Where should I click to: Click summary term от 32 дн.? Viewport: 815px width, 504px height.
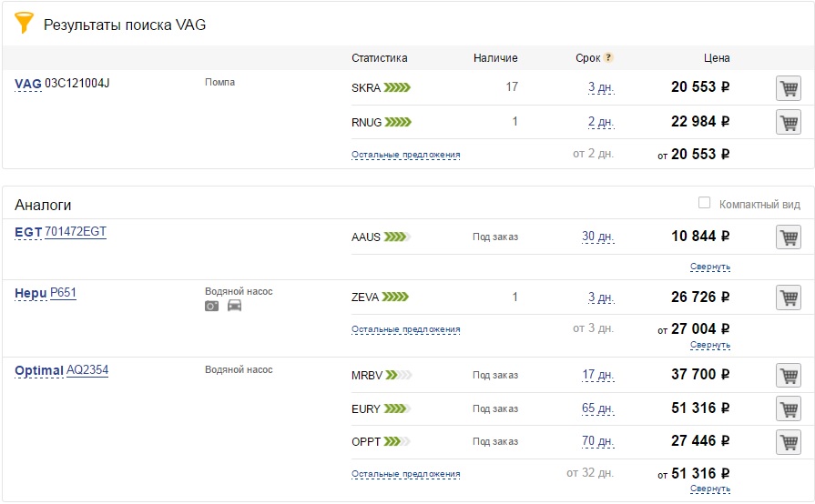tap(590, 473)
